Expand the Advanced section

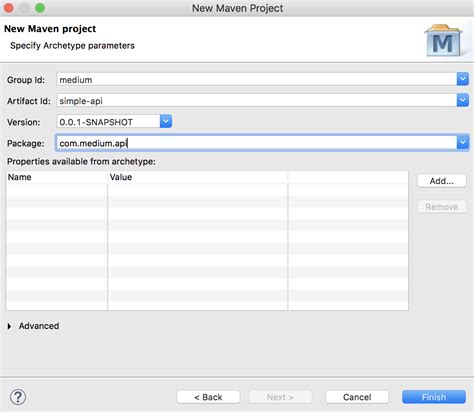pos(9,326)
